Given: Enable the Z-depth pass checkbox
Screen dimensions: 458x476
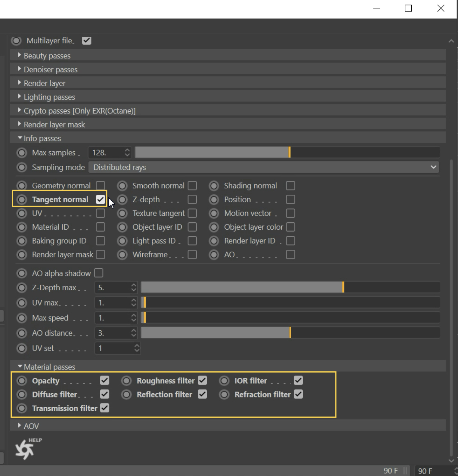Looking at the screenshot, I should click(192, 199).
